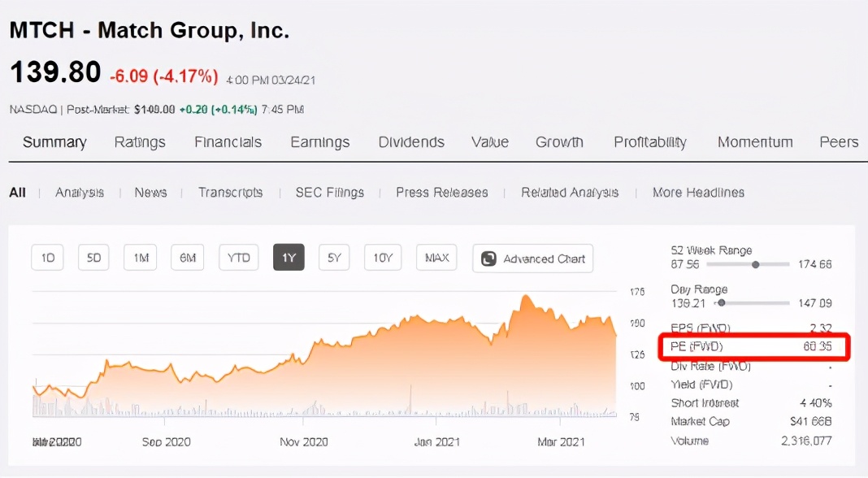Viewport: 868px width, 478px height.
Task: Go to the Momentum tab
Action: (755, 142)
